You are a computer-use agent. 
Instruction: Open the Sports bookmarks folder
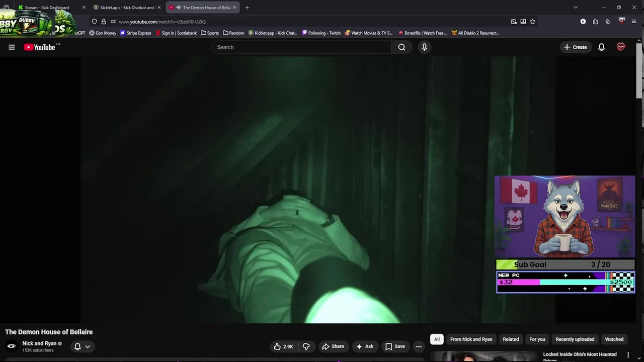210,33
